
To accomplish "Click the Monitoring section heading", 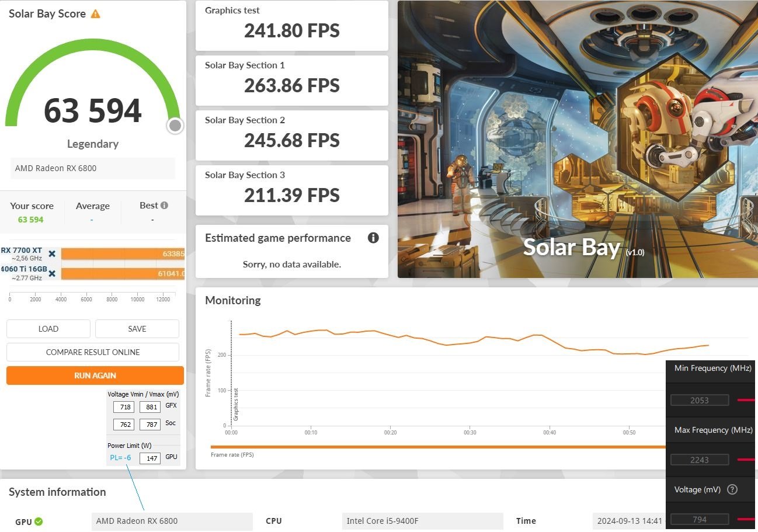I will coord(233,300).
